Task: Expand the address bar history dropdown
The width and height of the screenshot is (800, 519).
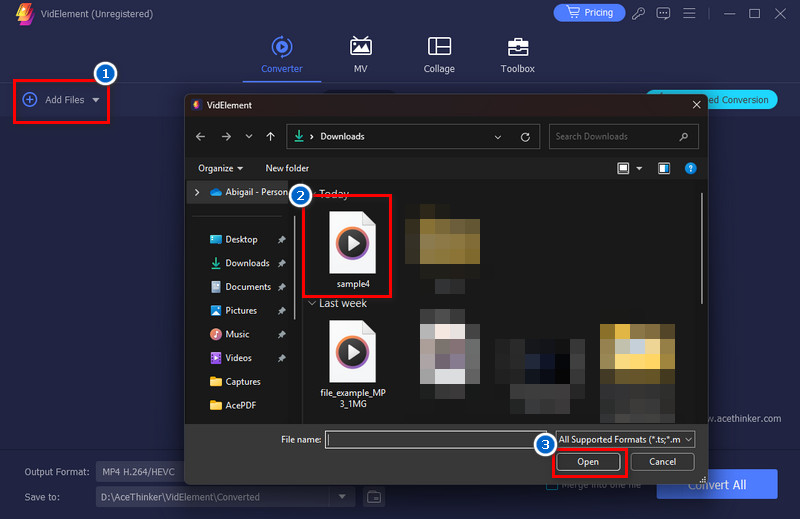Action: 497,137
